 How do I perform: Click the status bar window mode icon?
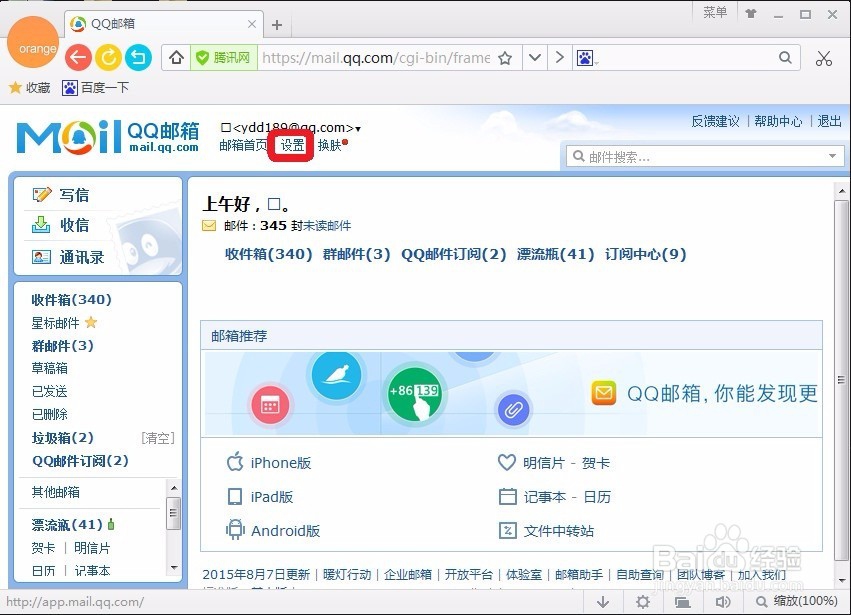(682, 602)
